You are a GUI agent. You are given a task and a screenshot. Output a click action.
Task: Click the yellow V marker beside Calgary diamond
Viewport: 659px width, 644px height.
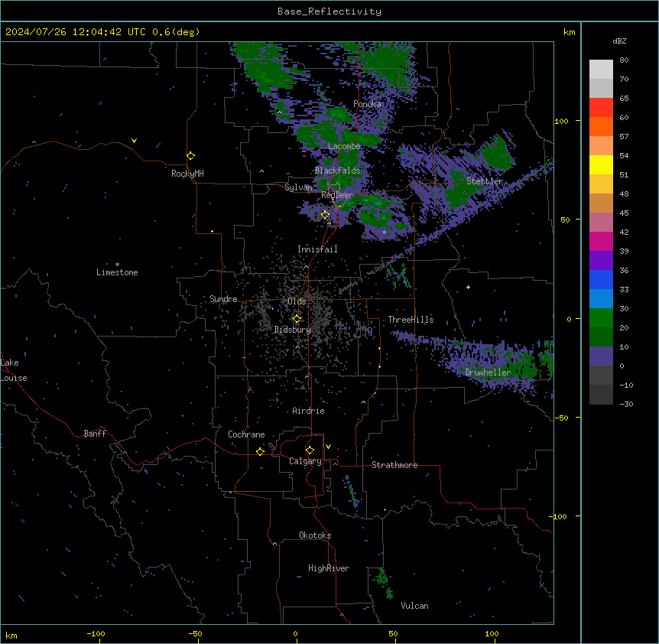[x=328, y=447]
